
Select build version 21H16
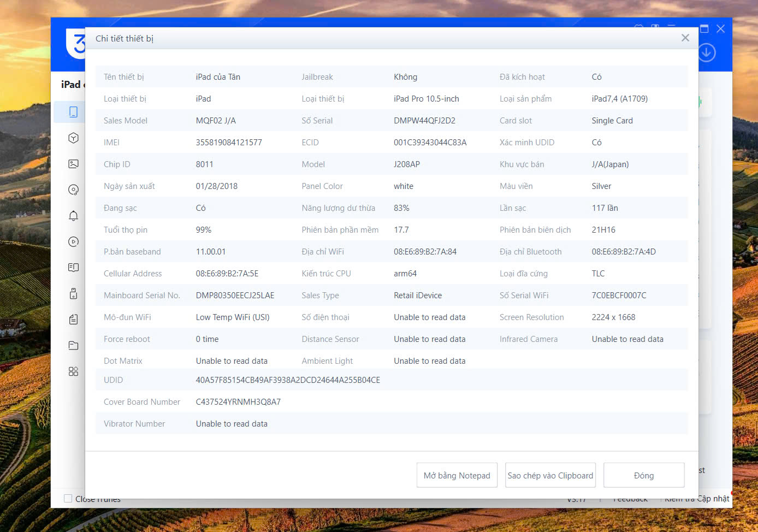[603, 230]
